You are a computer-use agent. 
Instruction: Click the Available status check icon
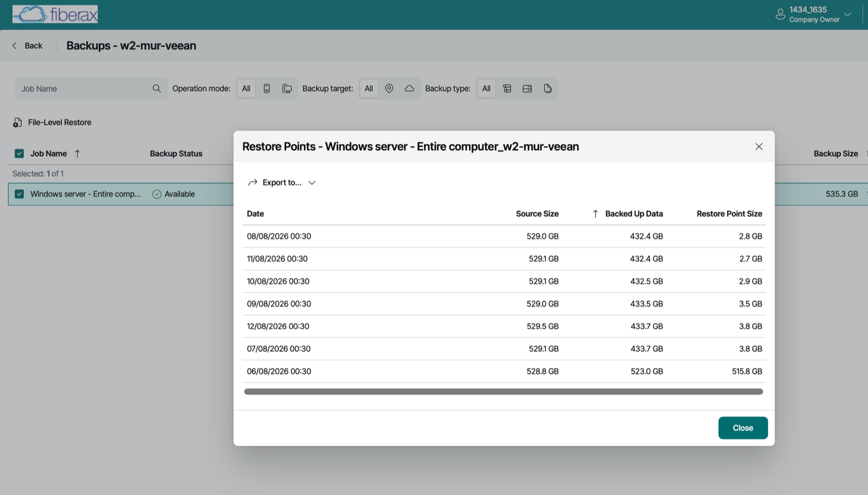157,194
